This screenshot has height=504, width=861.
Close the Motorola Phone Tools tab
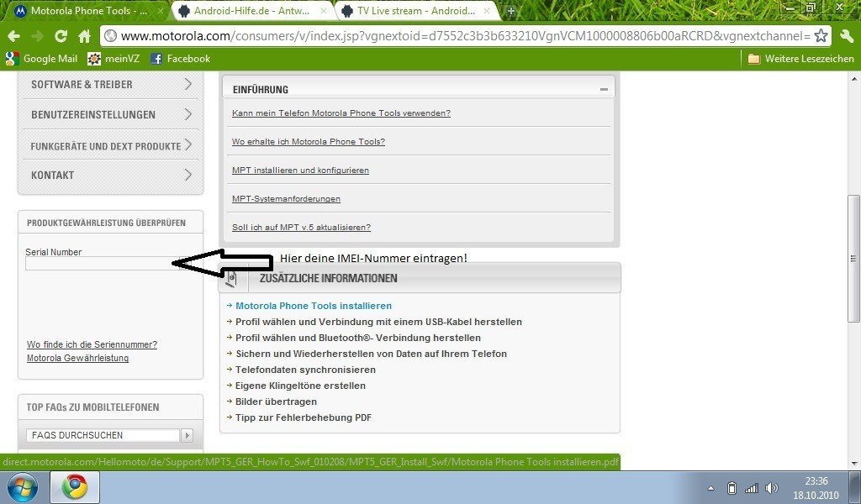coord(161,11)
